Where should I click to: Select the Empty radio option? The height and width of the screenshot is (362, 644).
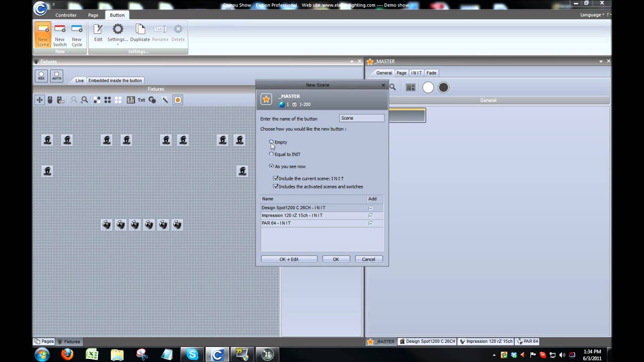(x=271, y=142)
